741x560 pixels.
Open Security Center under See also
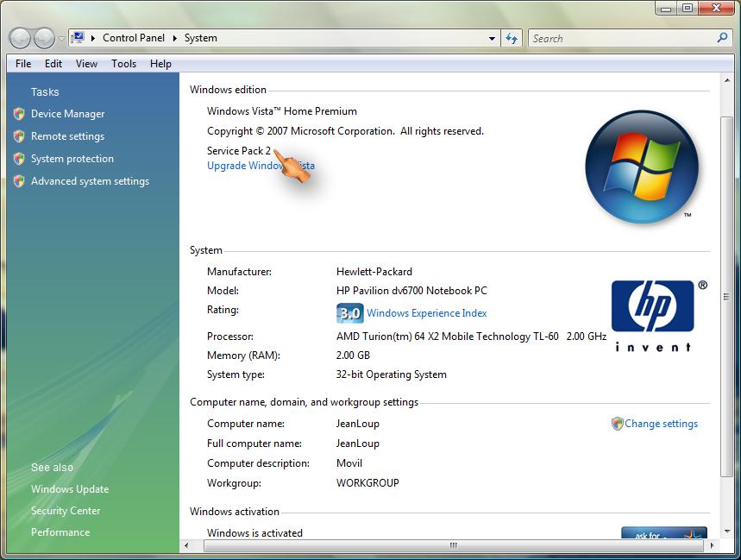click(x=66, y=511)
